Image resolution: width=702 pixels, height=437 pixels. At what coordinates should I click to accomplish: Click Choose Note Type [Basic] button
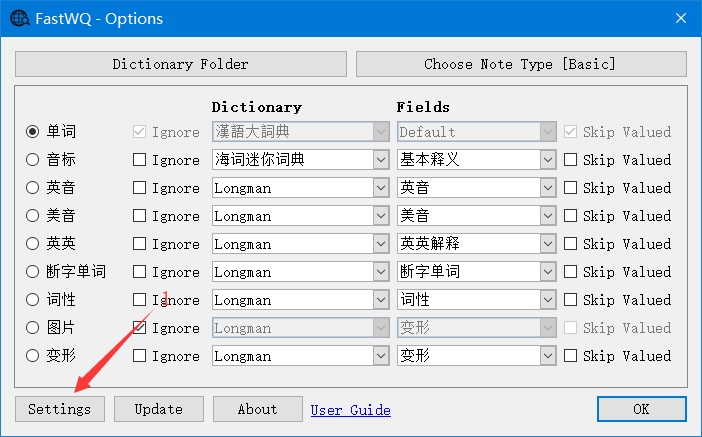click(x=520, y=64)
